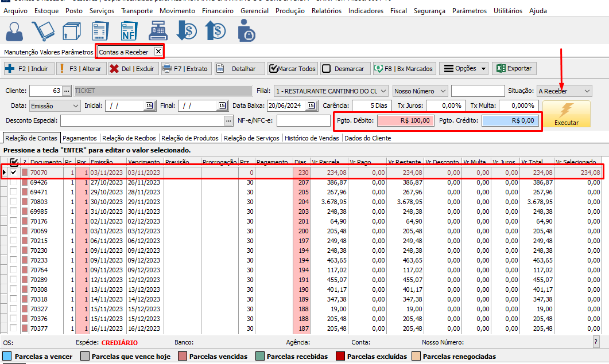Click the Desconto Especial input field
The width and height of the screenshot is (609, 364).
click(142, 120)
